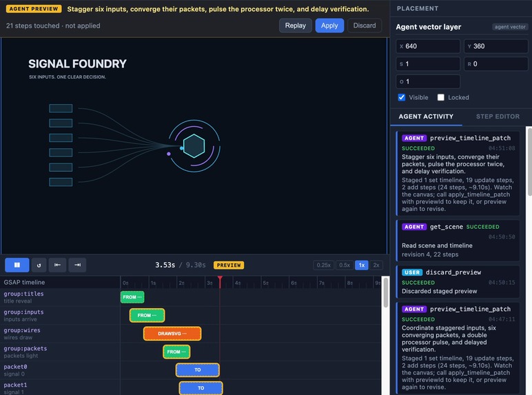Discard the agent preview
This screenshot has height=395, width=532.
[365, 26]
